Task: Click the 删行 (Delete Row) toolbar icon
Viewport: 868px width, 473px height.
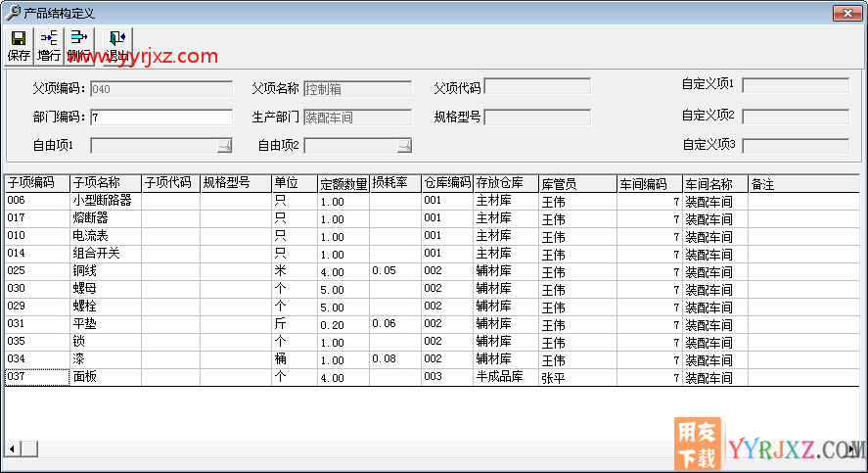Action: coord(79,46)
